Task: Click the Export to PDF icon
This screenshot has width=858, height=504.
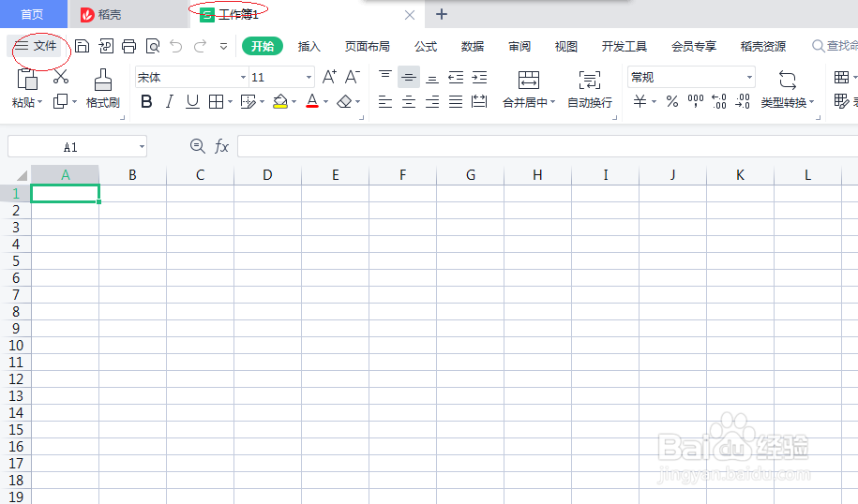Action: tap(106, 46)
